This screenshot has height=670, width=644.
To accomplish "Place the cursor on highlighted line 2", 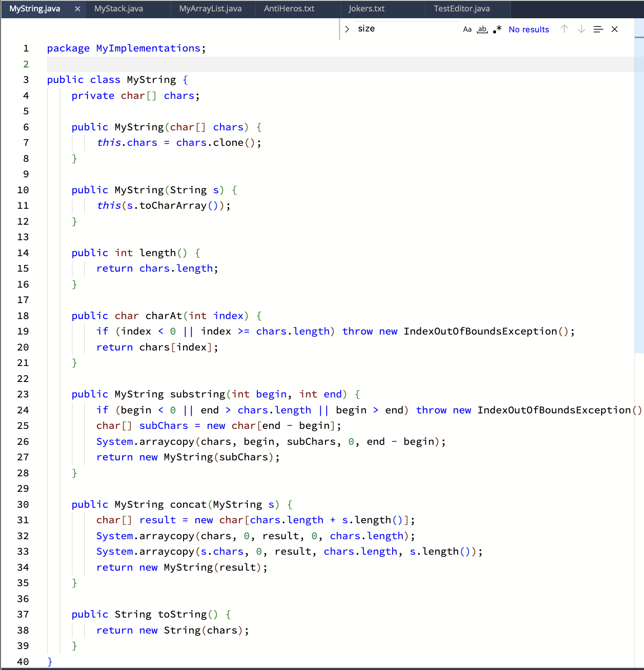I will tap(137, 64).
